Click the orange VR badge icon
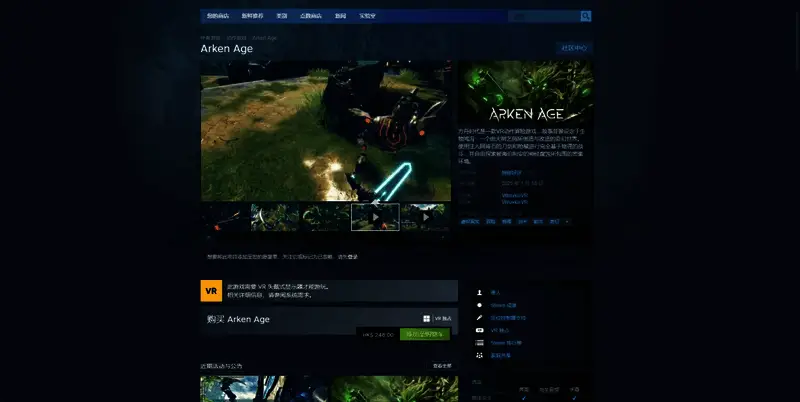 coord(211,290)
